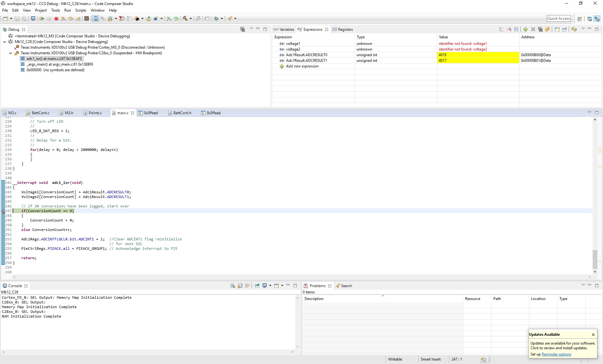Viewport: 603px width, 364px height.
Task: Collapse the Mk12_C28 debug tree node
Action: coord(5,42)
